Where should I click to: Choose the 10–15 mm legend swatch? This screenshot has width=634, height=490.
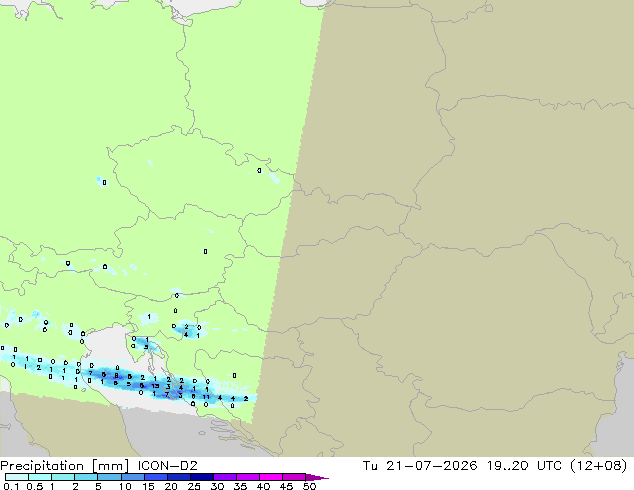132,477
